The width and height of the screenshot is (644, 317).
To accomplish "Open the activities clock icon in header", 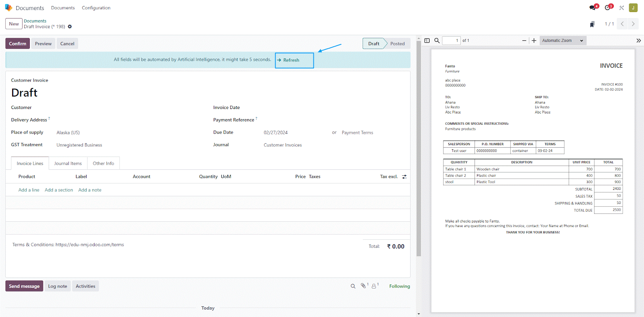I will (x=608, y=8).
